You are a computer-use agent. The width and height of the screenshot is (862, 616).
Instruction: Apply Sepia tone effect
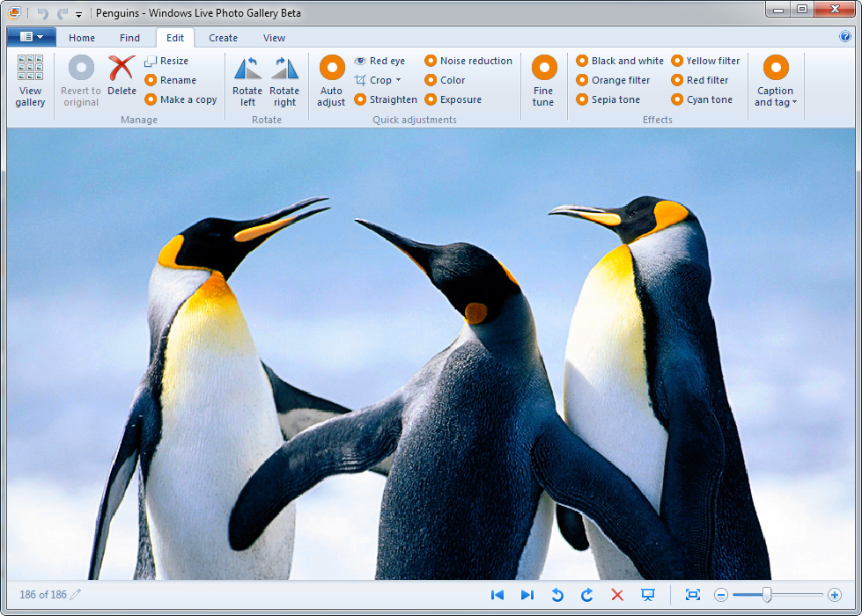608,99
